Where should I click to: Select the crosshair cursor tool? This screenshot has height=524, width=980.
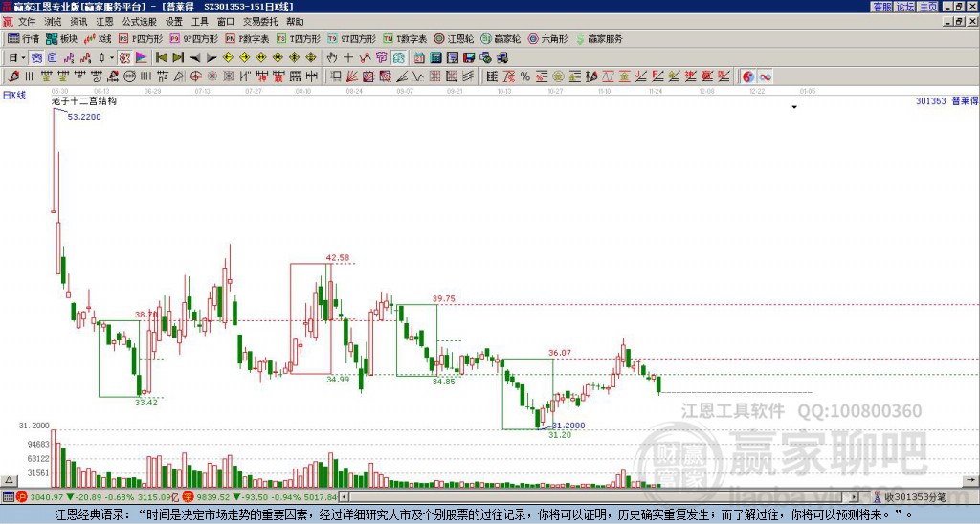click(x=348, y=57)
